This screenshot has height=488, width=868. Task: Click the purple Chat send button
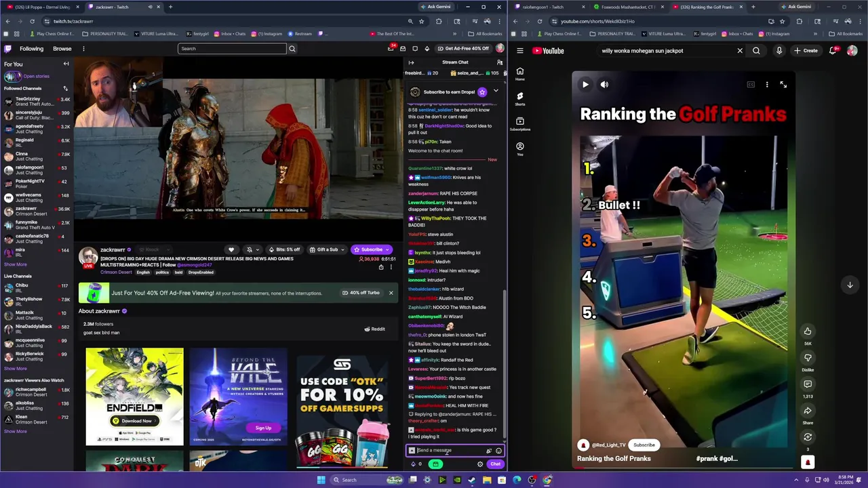tap(496, 464)
